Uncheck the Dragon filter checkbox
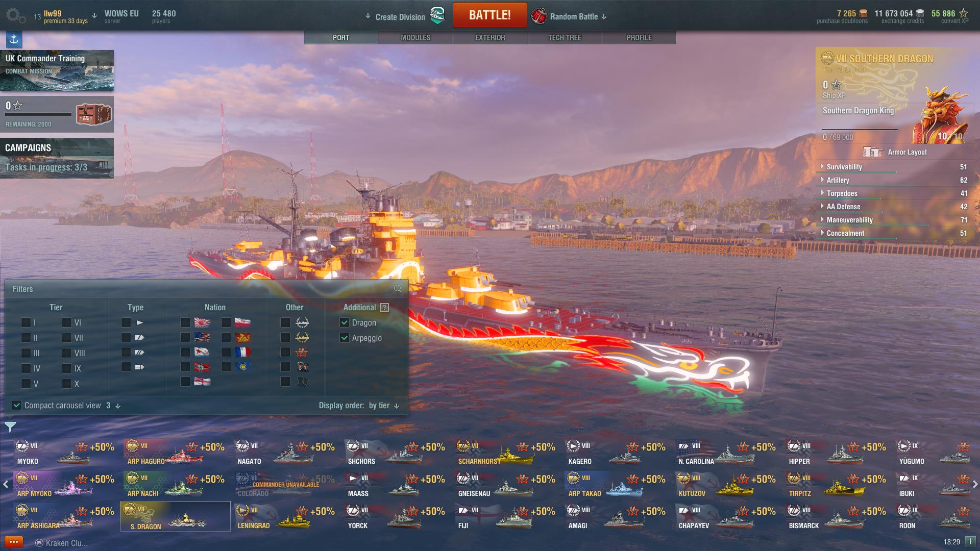The width and height of the screenshot is (980, 551). [345, 322]
